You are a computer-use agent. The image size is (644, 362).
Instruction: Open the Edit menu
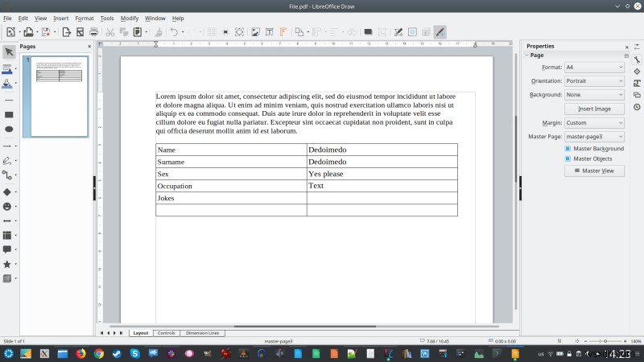pos(23,19)
